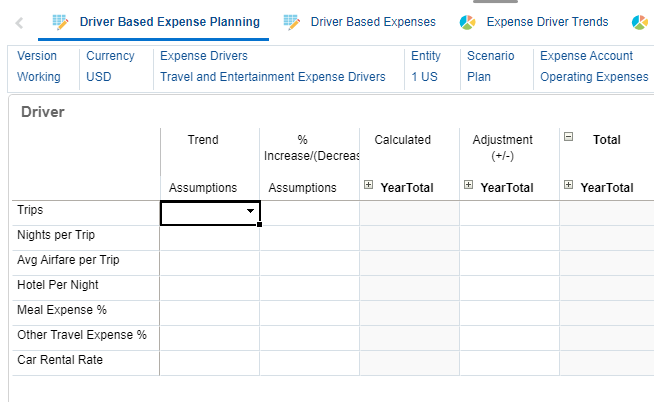
Task: Switch to Driver Based Expenses tab
Action: click(372, 21)
